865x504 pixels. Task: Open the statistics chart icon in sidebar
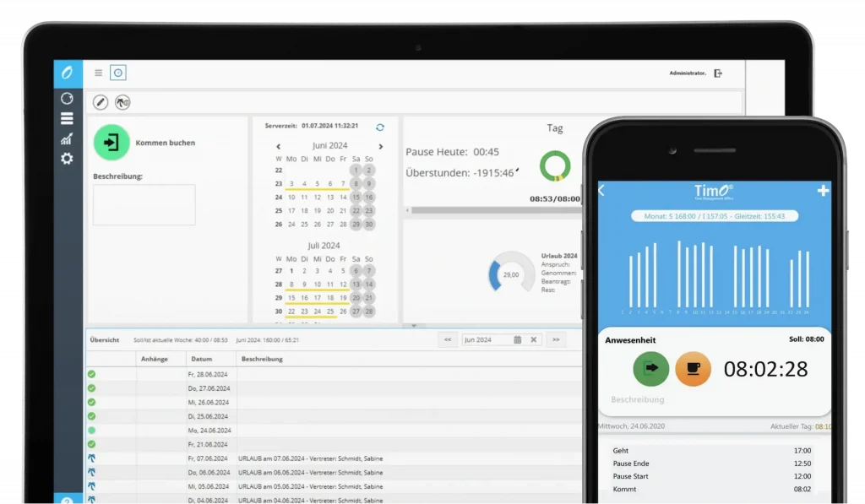coord(67,139)
